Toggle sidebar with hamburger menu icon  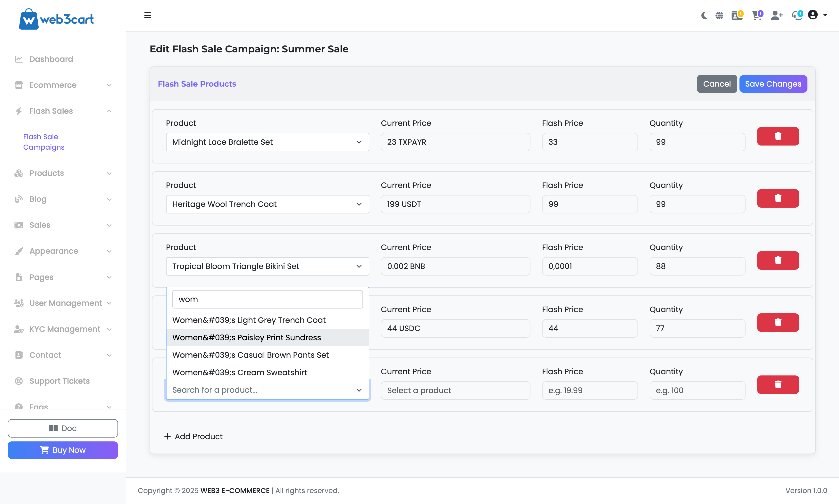[x=148, y=15]
